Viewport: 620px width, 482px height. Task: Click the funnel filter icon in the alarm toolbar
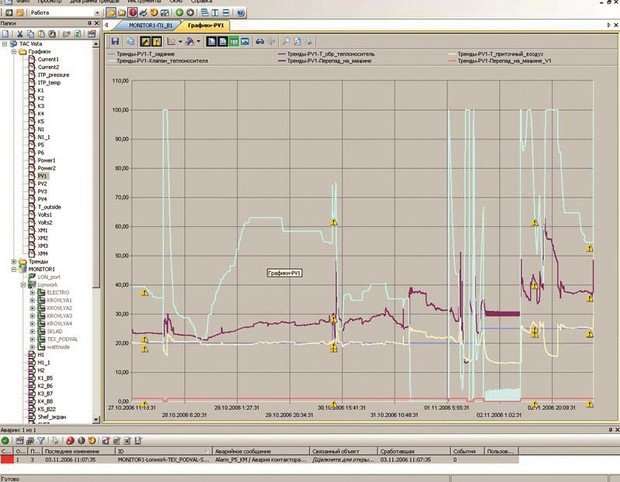point(41,440)
